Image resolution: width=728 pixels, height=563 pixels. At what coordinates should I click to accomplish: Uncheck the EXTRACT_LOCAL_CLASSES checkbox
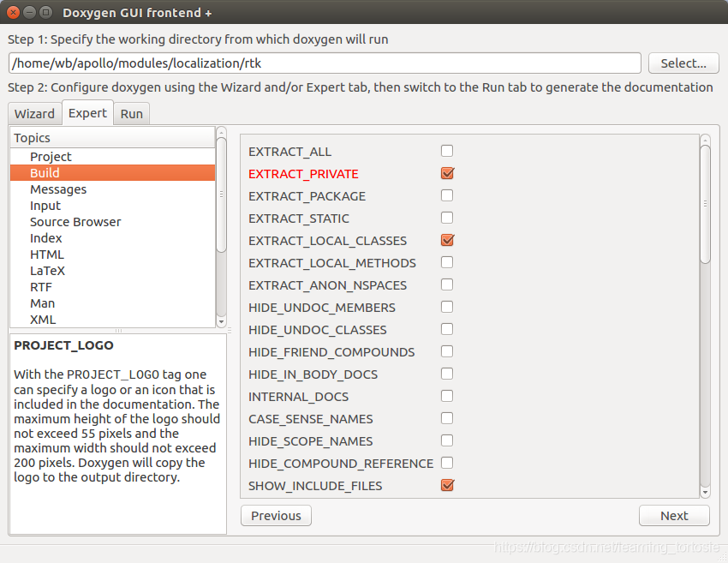tap(447, 240)
